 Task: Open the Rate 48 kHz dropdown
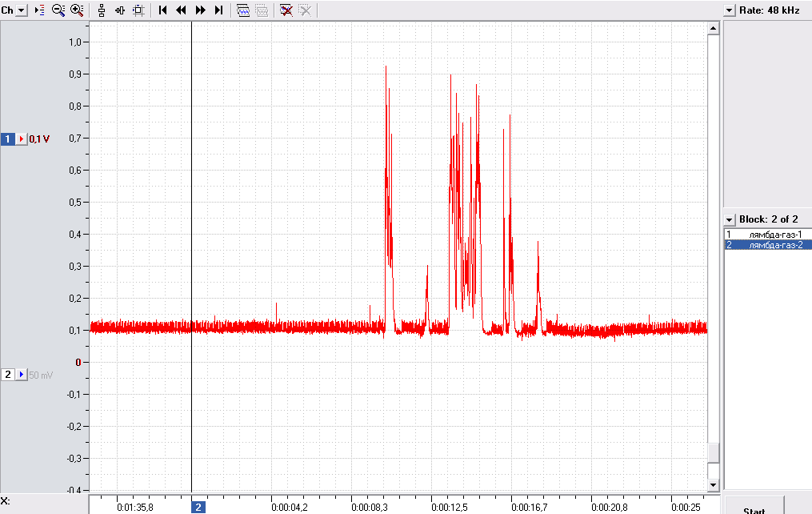click(729, 10)
